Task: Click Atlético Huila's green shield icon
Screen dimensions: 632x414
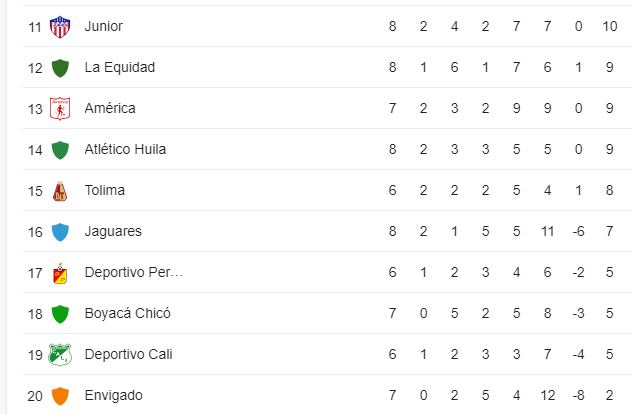Action: [60, 150]
